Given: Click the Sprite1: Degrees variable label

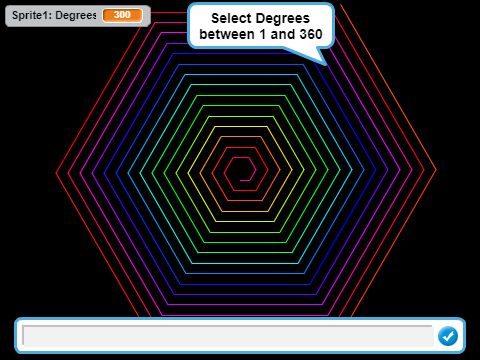Looking at the screenshot, I should point(54,15).
